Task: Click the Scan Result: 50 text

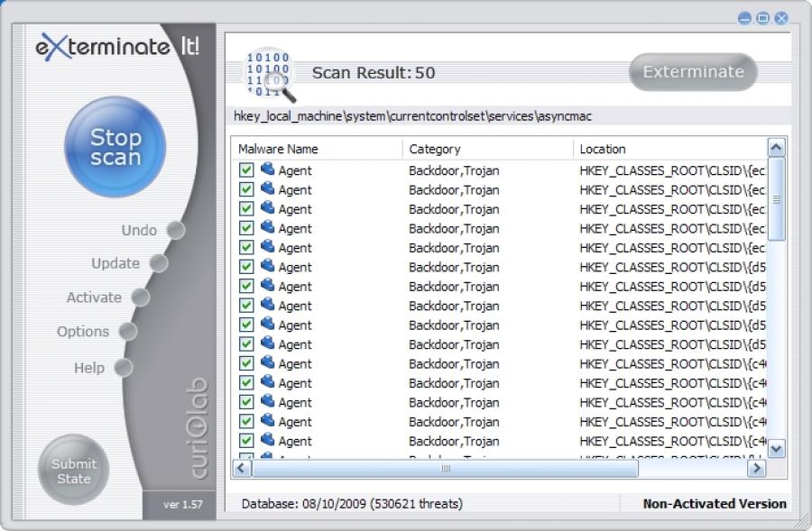Action: pyautogui.click(x=374, y=73)
